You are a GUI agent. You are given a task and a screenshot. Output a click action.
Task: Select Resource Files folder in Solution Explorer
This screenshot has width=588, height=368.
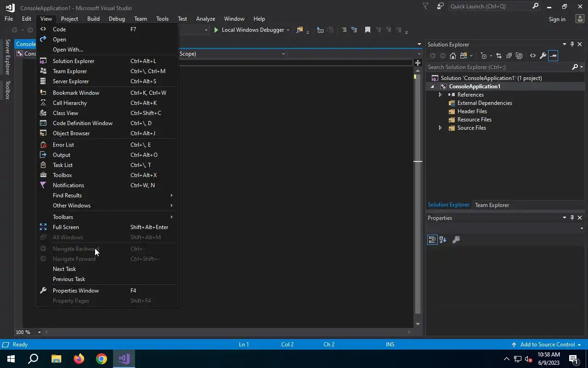pos(474,120)
